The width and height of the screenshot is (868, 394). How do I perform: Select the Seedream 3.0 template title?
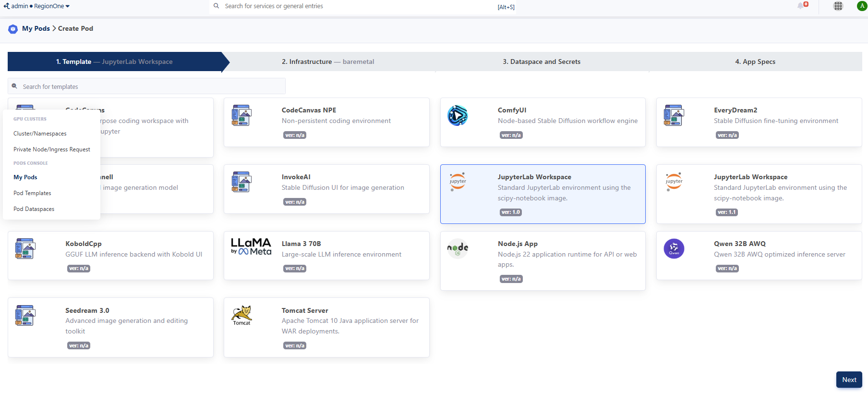87,310
